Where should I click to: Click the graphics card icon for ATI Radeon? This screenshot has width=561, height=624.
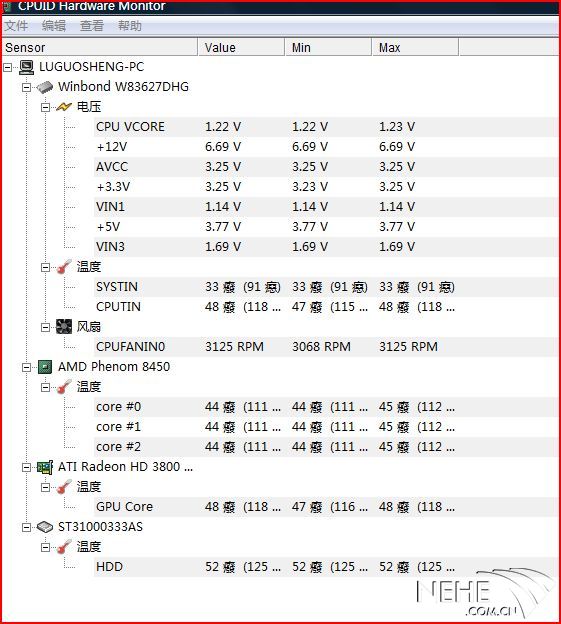(x=45, y=467)
